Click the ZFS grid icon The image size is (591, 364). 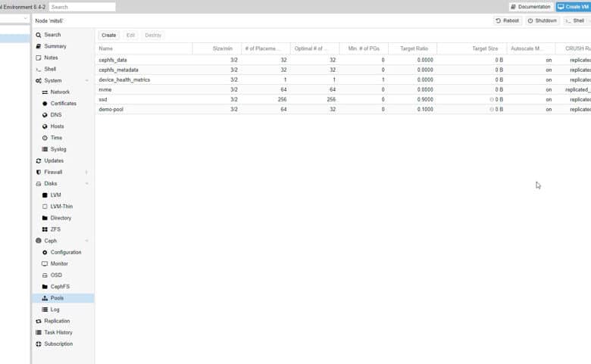[45, 229]
